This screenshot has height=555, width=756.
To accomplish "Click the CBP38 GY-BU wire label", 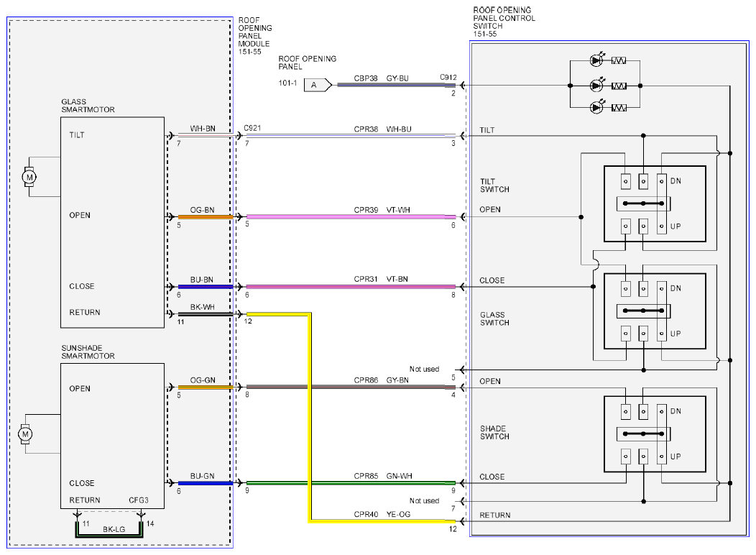I will pyautogui.click(x=381, y=78).
